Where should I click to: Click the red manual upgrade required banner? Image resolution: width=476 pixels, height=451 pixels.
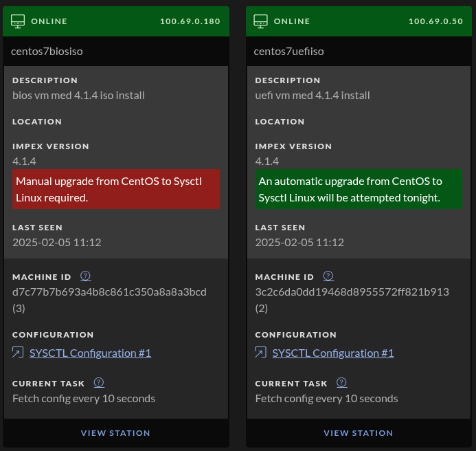(x=116, y=189)
